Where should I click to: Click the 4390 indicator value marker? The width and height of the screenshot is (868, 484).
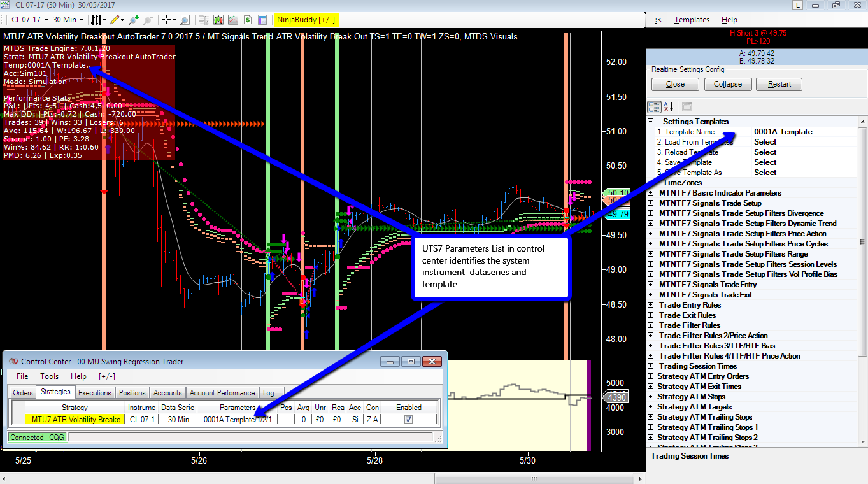pyautogui.click(x=616, y=397)
